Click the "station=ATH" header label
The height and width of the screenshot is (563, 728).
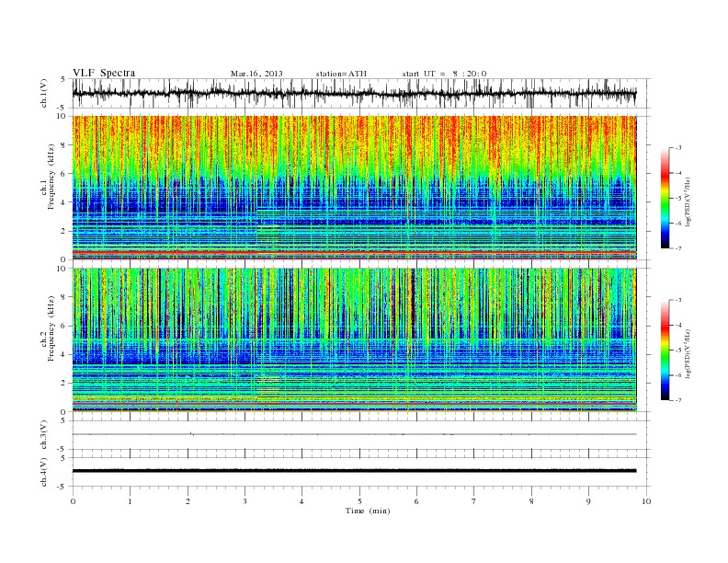tap(341, 74)
